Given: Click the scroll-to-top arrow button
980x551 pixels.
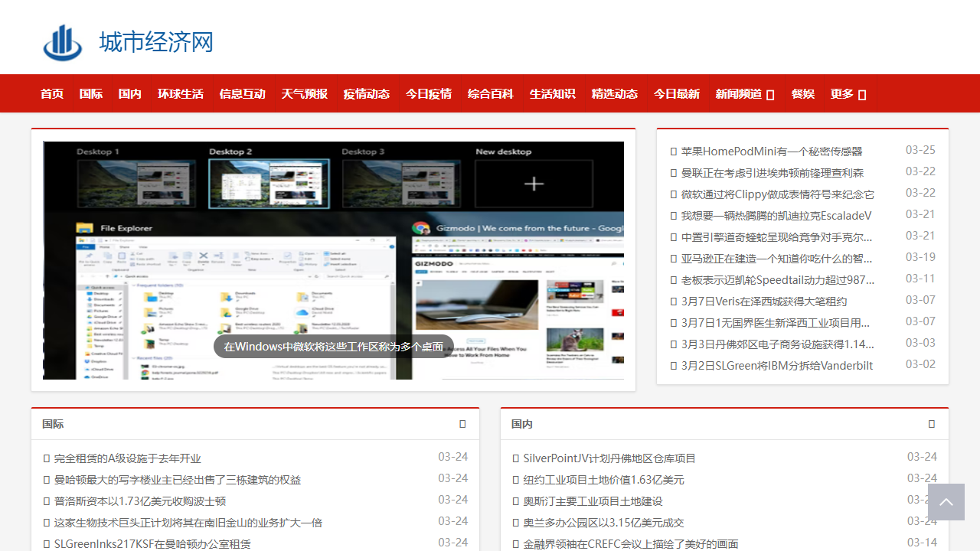Looking at the screenshot, I should [946, 502].
